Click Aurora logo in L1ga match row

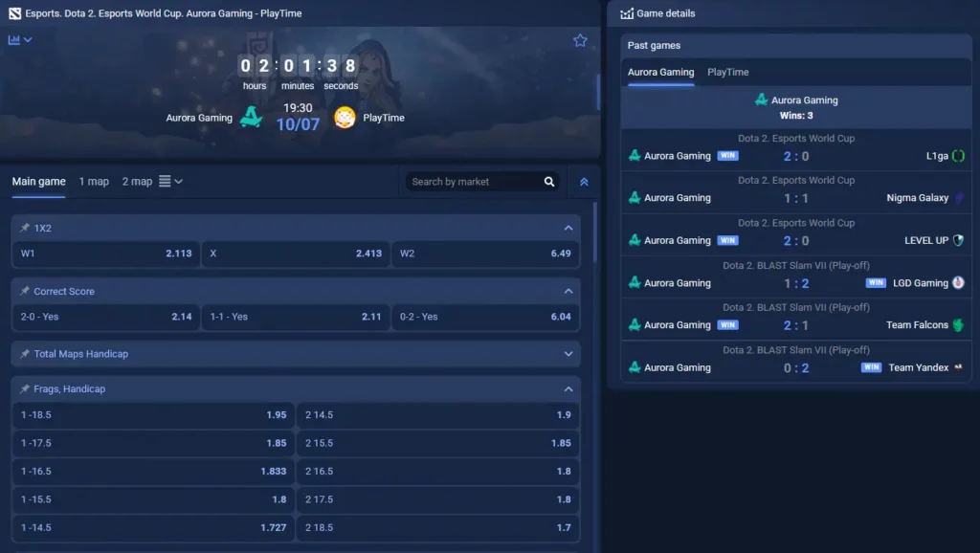tap(635, 156)
